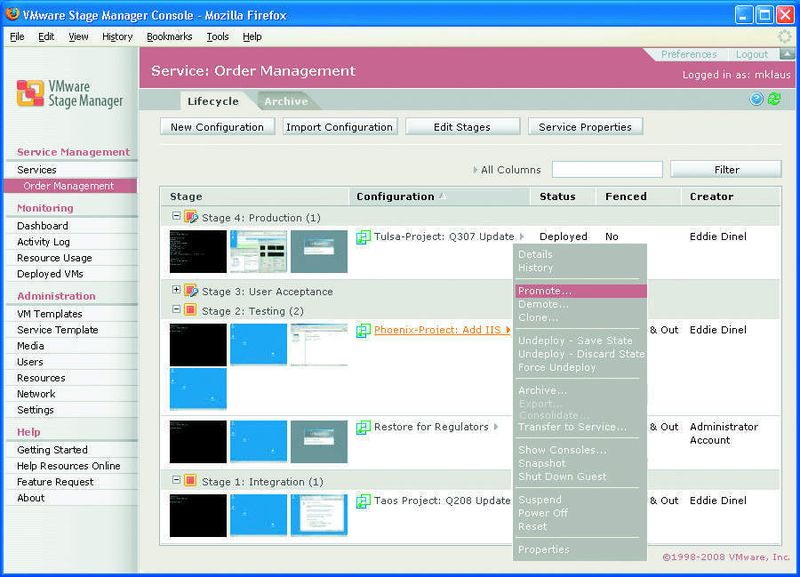
Task: Click the Stage 3 User Acceptance stage icon
Action: pos(191,291)
